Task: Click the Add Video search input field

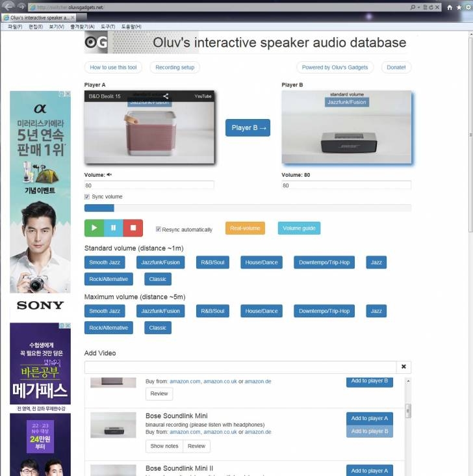Action: click(240, 367)
